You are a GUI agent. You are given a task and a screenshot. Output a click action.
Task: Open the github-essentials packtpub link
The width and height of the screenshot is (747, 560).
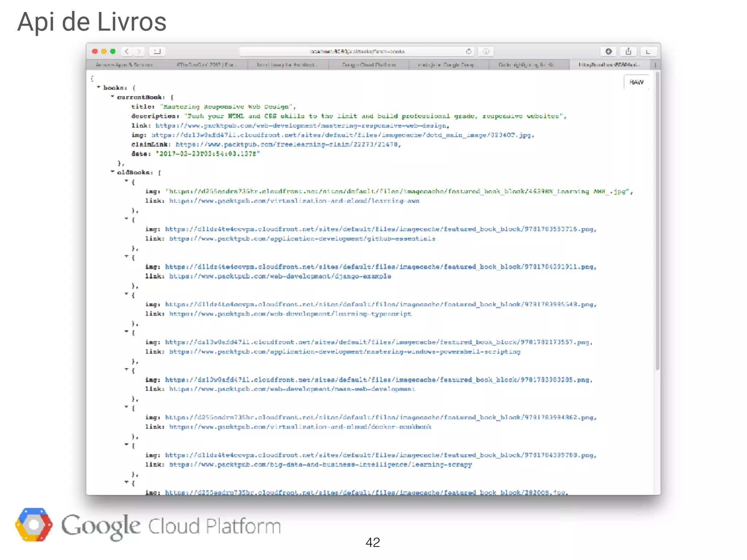point(302,239)
